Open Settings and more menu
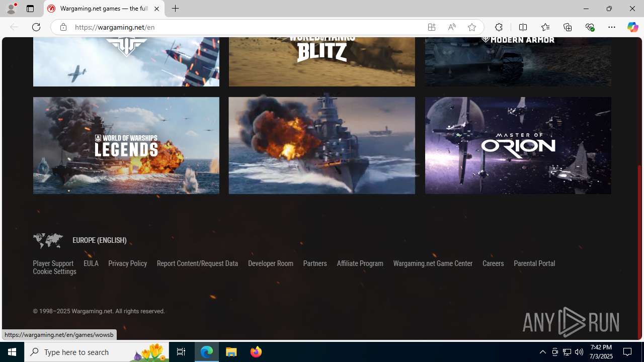This screenshot has height=362, width=644. coord(612,27)
